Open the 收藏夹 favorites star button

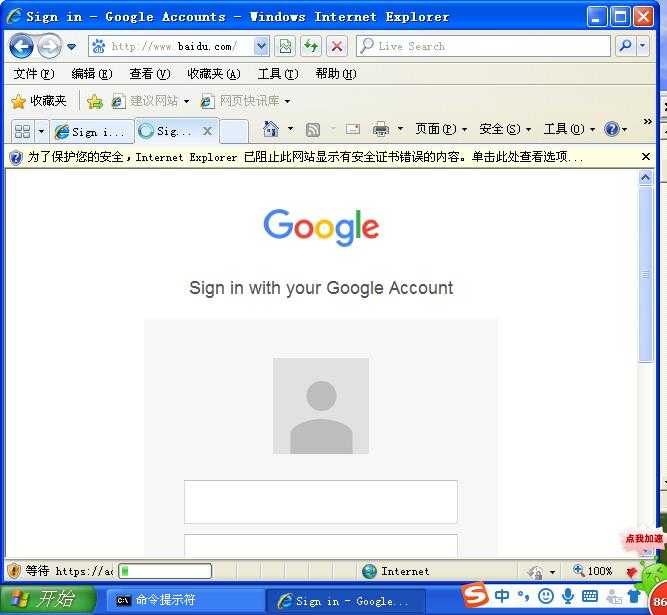click(39, 101)
